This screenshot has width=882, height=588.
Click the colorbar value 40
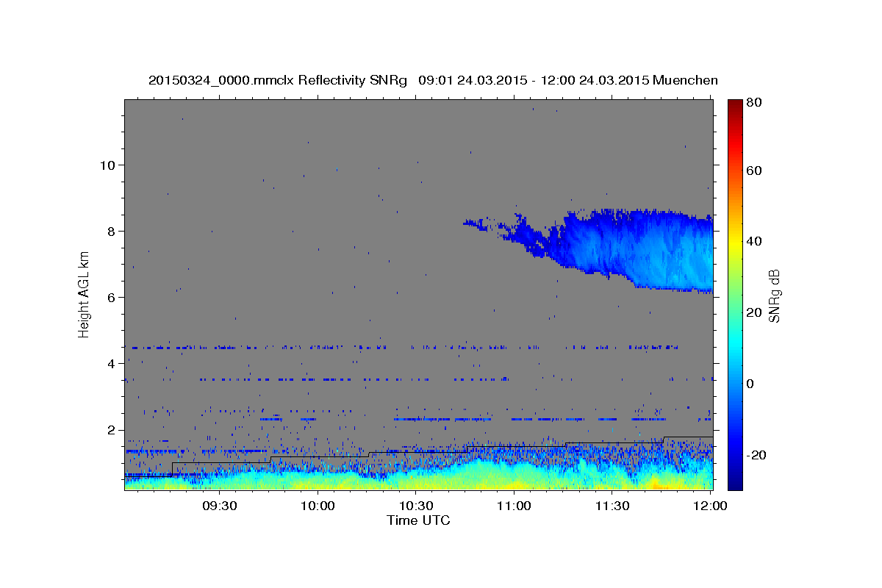(x=753, y=241)
